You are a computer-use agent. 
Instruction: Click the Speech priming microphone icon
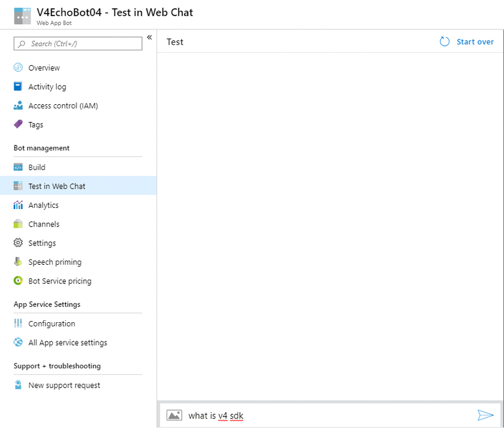click(x=18, y=262)
